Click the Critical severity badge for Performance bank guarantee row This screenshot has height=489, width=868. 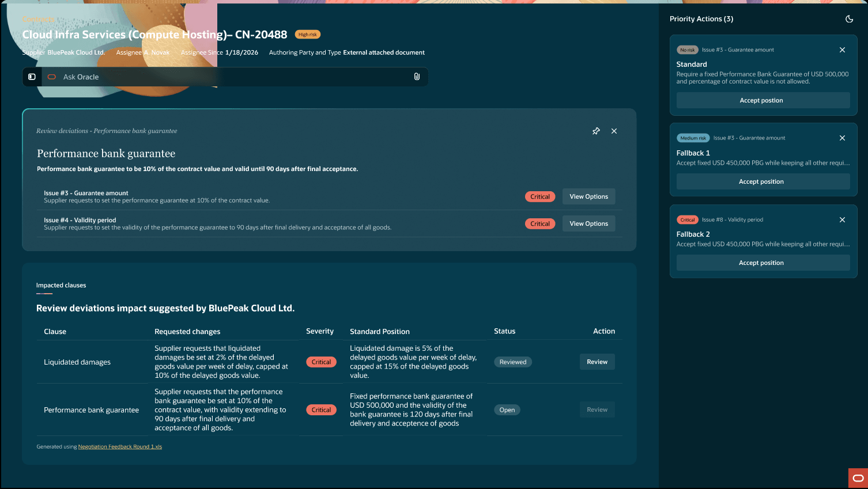point(321,410)
